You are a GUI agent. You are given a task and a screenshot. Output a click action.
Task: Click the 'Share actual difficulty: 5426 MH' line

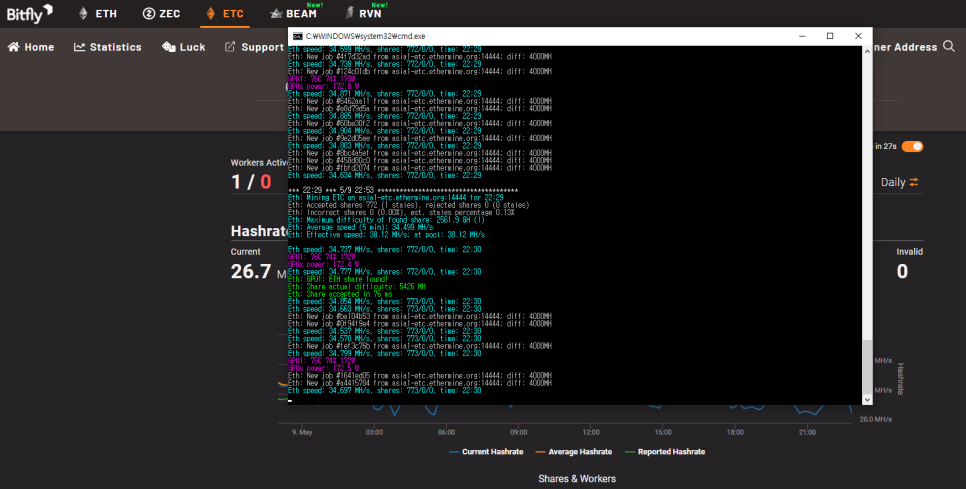click(356, 286)
